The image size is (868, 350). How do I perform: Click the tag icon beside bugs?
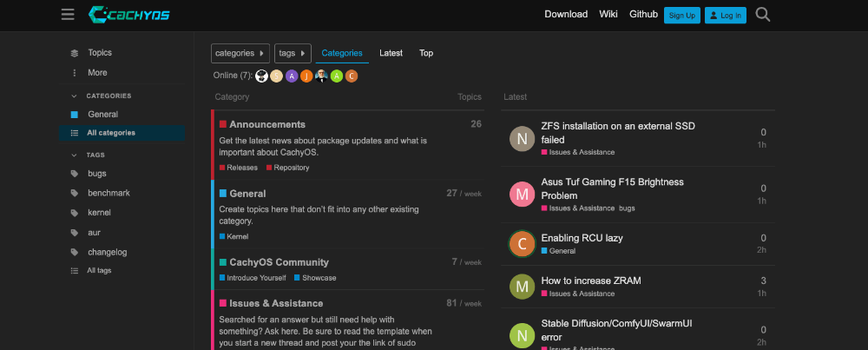click(x=75, y=174)
